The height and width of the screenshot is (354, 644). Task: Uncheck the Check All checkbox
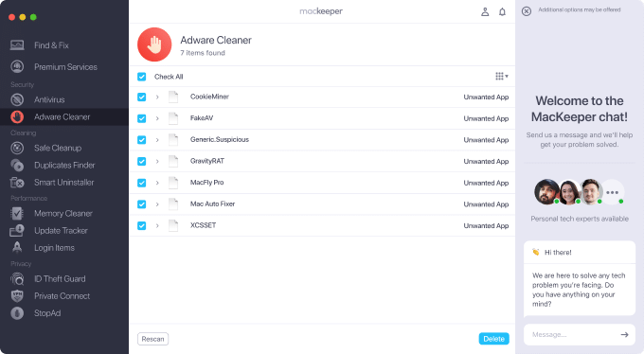pyautogui.click(x=142, y=77)
